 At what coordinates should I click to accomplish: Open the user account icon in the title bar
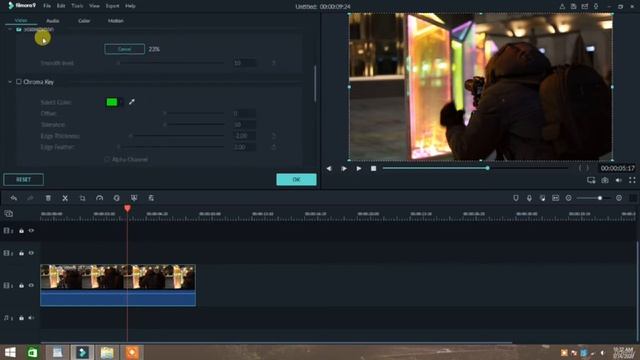[x=562, y=6]
